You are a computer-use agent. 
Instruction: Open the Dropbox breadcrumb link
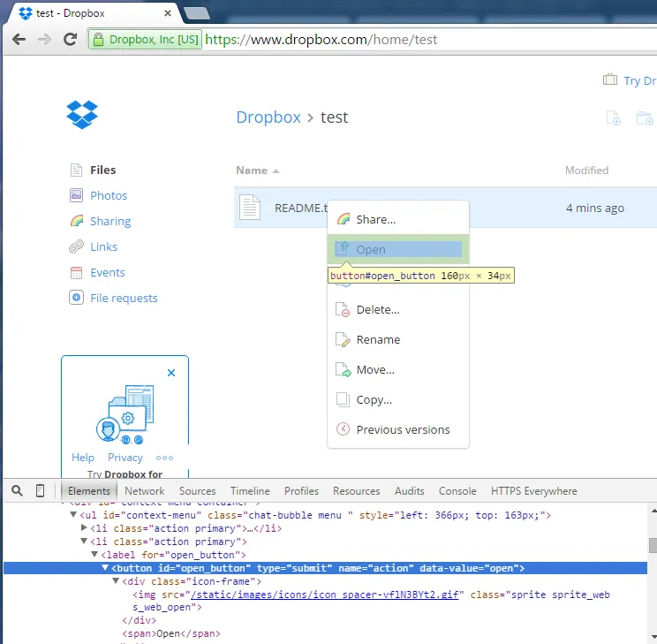point(268,117)
